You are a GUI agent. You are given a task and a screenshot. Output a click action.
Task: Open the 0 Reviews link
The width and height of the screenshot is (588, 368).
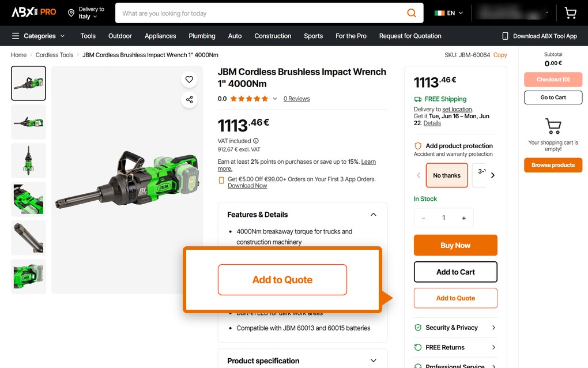tap(296, 99)
